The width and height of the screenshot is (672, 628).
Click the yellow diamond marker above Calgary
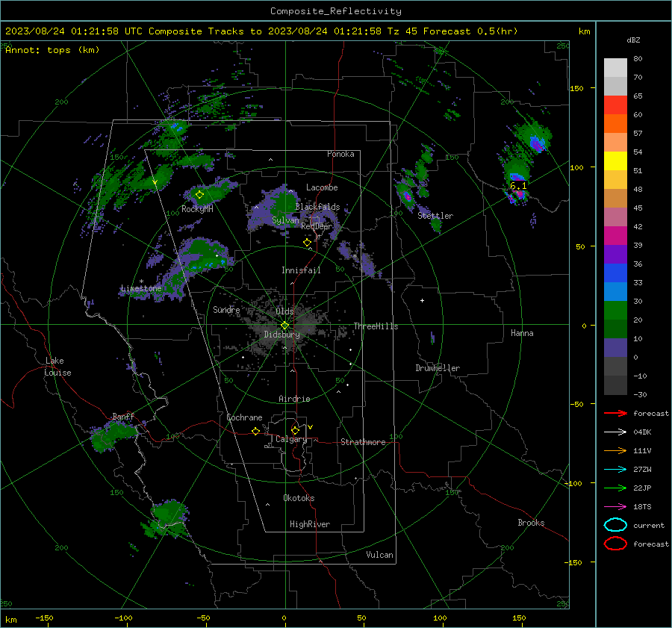pos(295,430)
